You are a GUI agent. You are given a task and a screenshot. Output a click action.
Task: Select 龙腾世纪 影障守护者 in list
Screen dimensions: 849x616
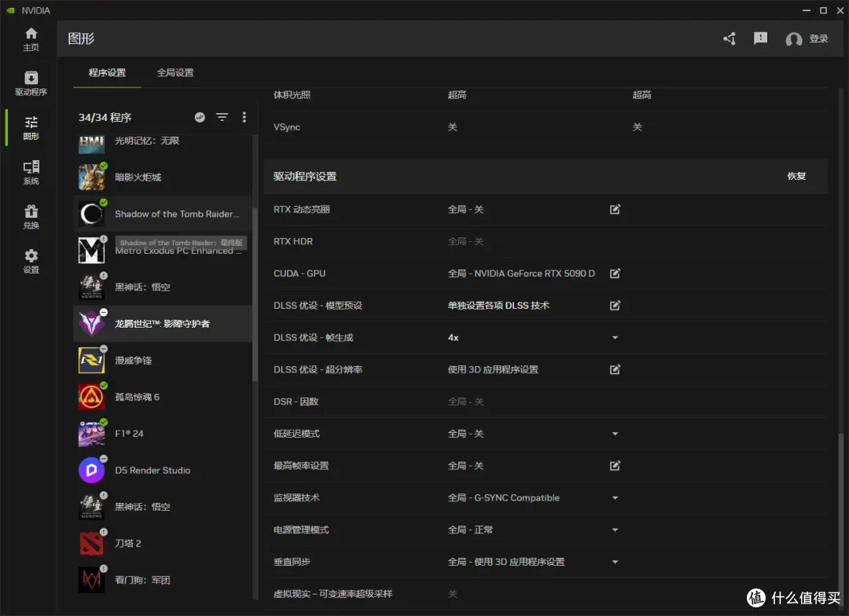(163, 324)
